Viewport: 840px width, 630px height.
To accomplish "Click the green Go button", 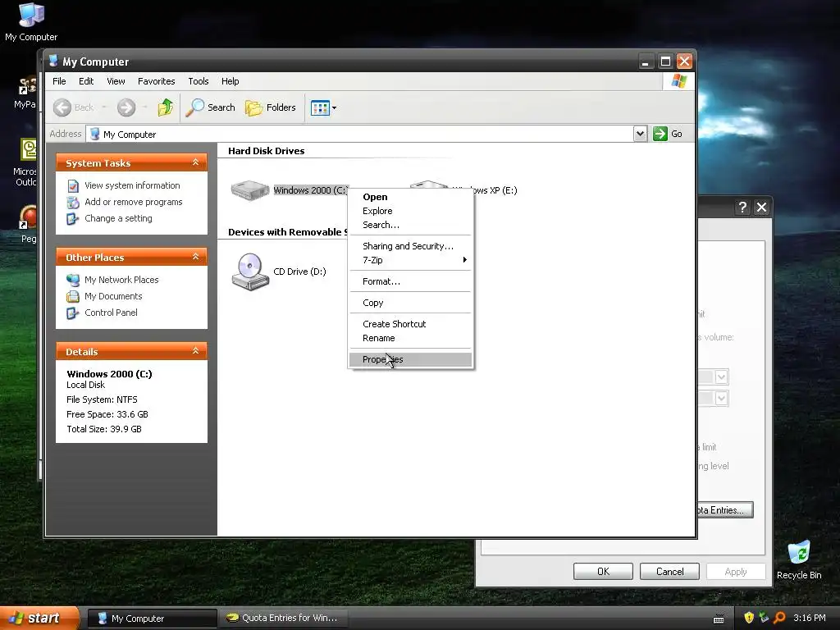I will [x=668, y=134].
